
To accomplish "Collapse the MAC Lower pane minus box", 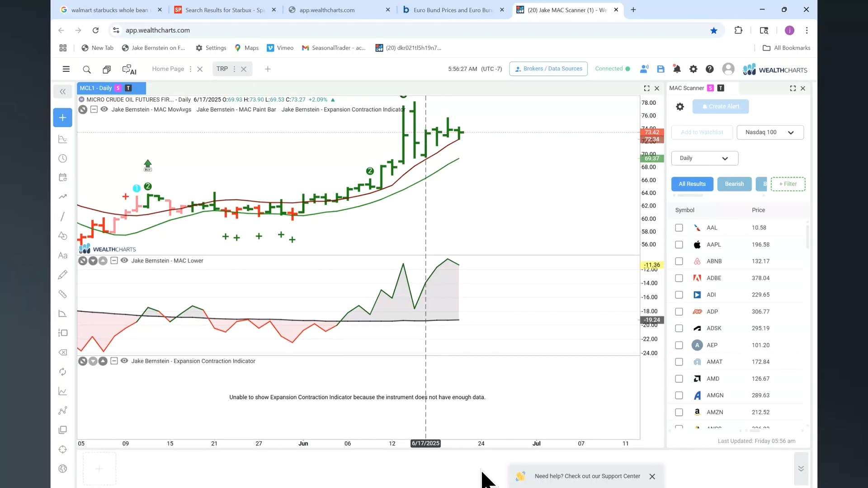I will coord(114,261).
